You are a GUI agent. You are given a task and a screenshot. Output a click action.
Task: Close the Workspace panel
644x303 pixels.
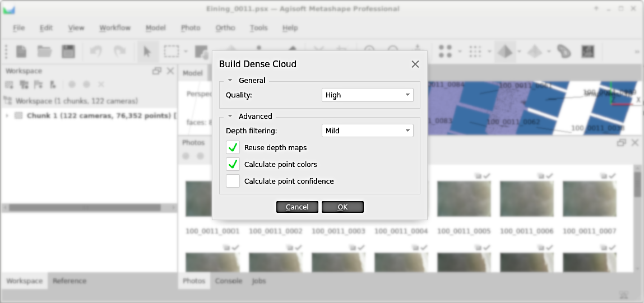point(170,71)
